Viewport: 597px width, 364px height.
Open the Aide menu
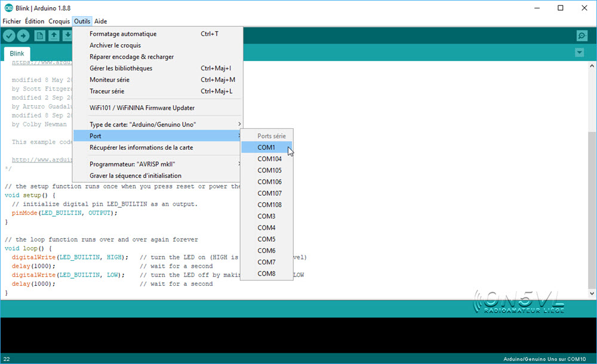tap(100, 21)
